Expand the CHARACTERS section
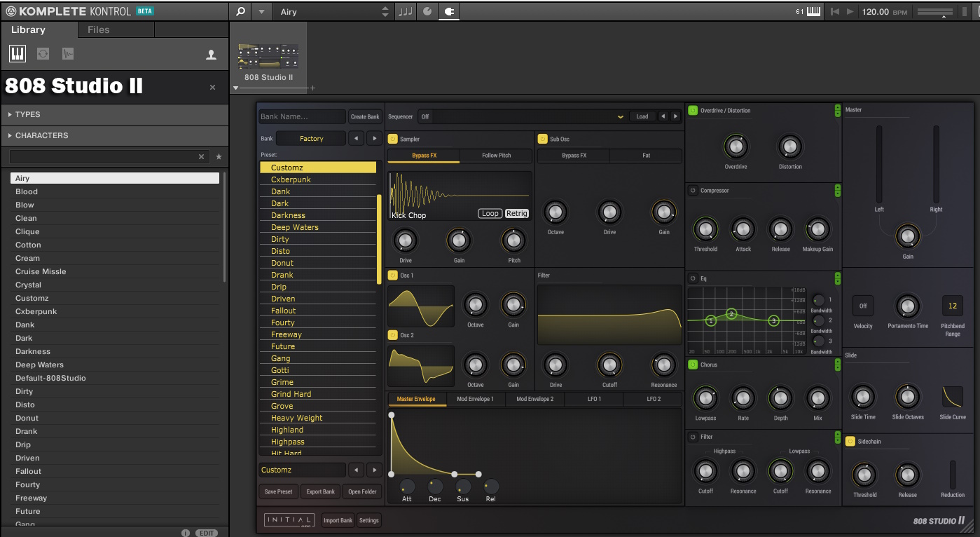The image size is (980, 537). click(42, 135)
